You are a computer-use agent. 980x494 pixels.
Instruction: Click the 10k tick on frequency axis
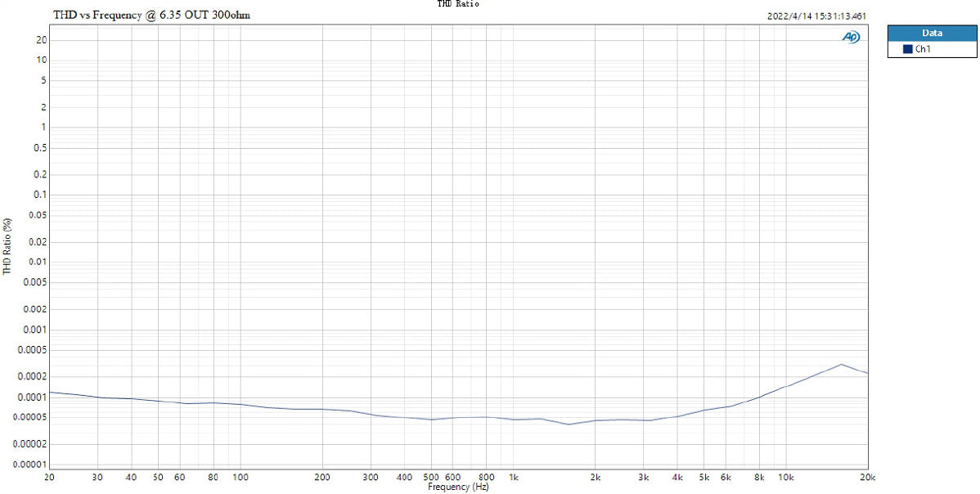(x=785, y=477)
